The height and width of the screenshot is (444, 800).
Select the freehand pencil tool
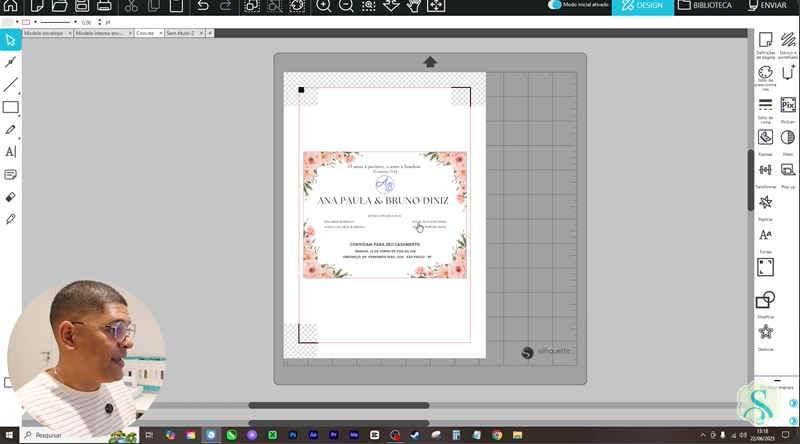(11, 130)
